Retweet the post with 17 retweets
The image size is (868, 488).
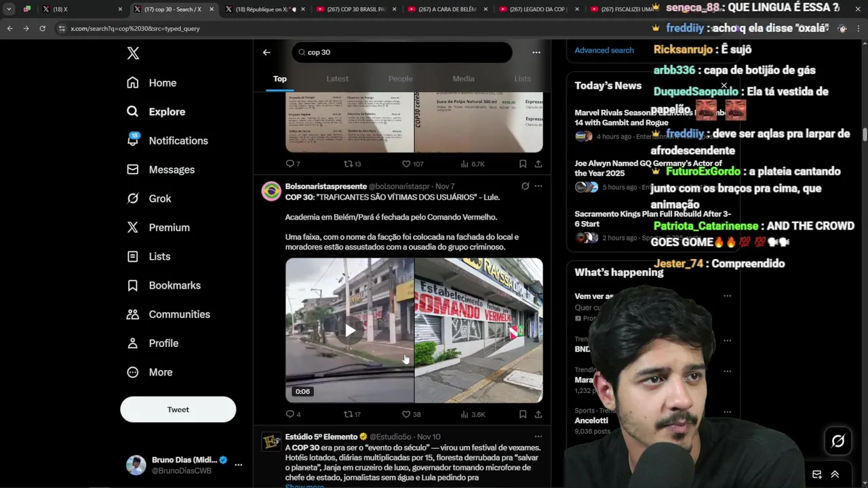tap(352, 414)
